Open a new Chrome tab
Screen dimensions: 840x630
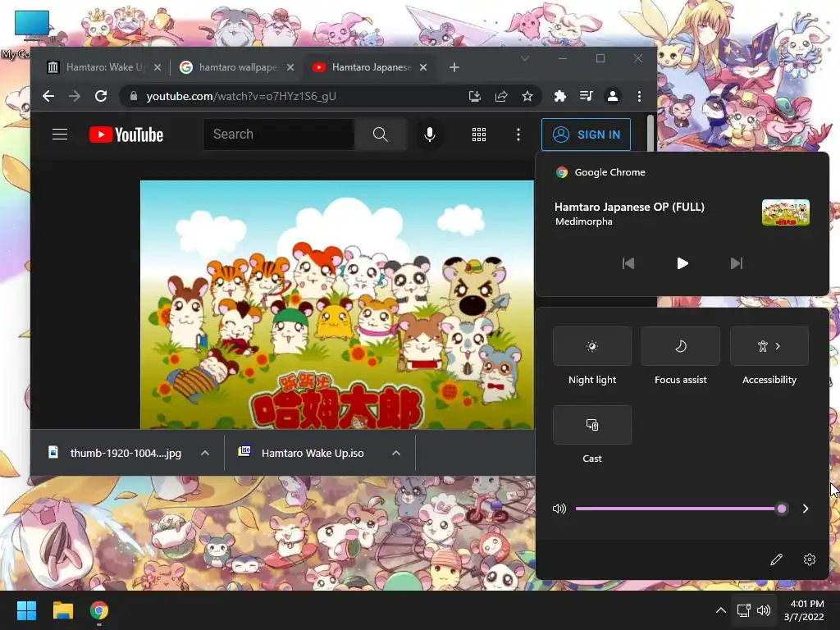(454, 67)
